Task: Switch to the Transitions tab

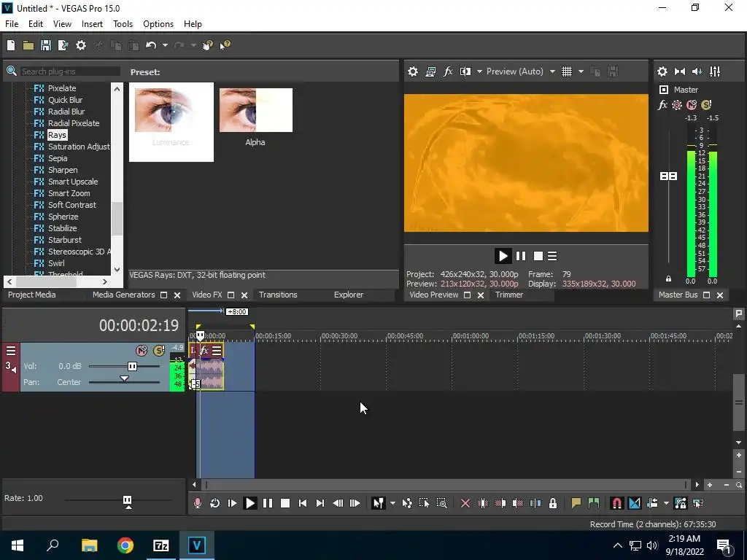Action: click(x=278, y=295)
